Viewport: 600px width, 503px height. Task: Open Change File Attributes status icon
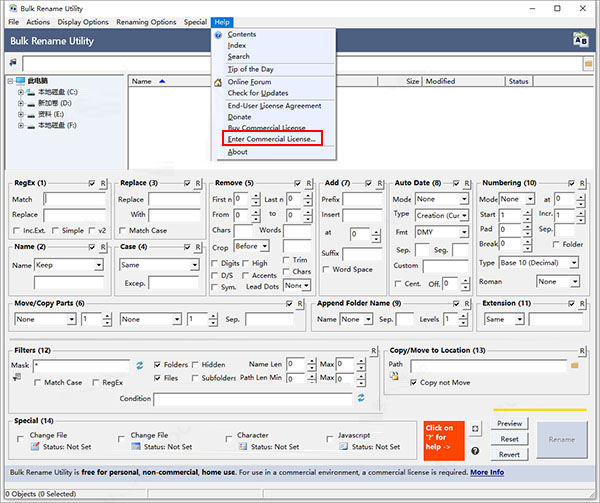tap(35, 446)
